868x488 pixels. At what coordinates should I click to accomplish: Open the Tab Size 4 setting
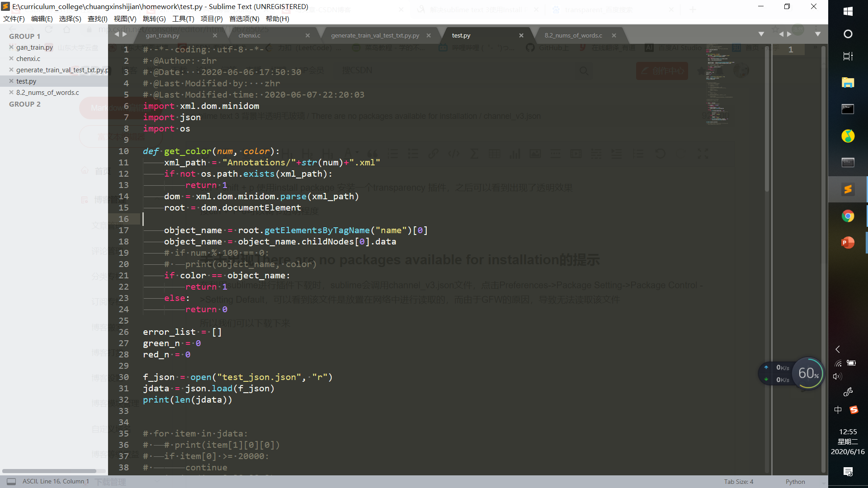click(738, 482)
